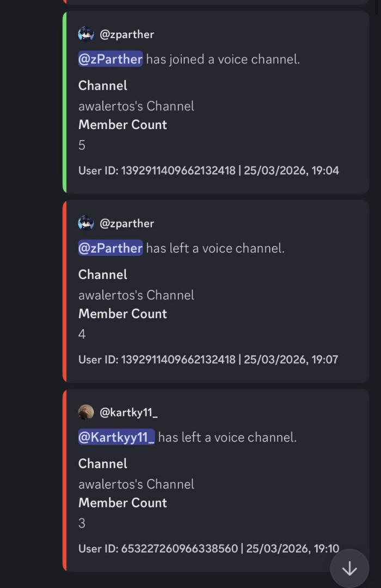Click the User ID footer timestamped 19:04
Screen dimensions: 381x588
[x=208, y=170]
